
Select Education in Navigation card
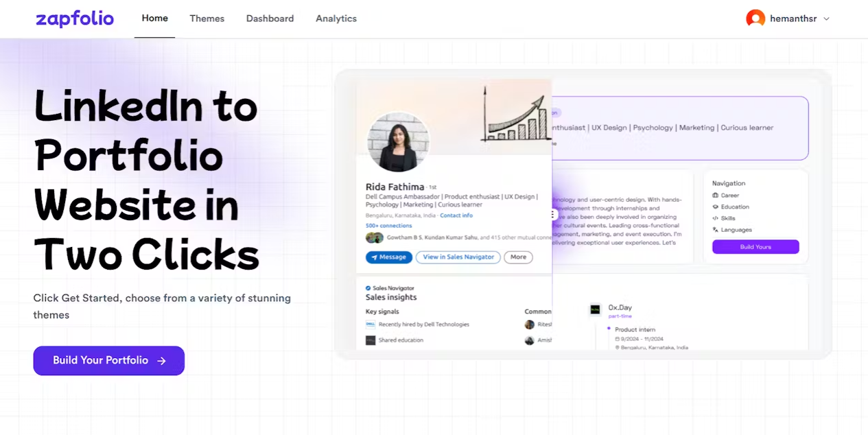(735, 207)
